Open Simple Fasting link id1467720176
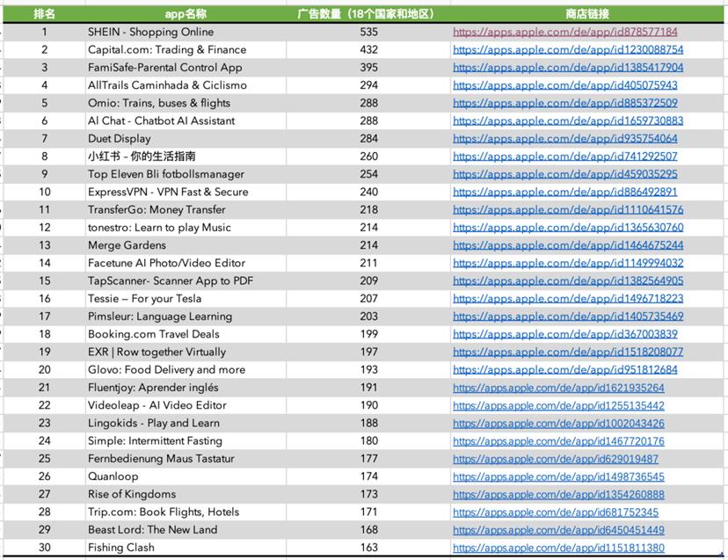 click(x=558, y=441)
